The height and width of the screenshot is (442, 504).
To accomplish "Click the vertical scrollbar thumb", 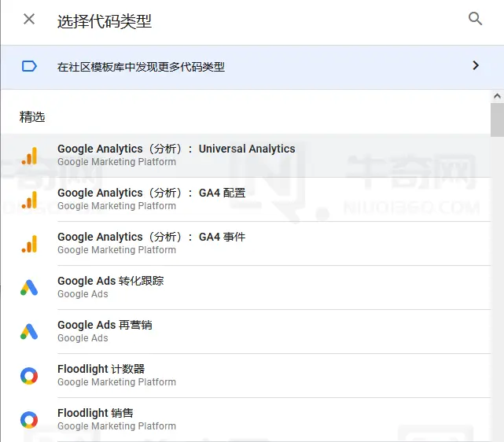I will click(x=497, y=120).
